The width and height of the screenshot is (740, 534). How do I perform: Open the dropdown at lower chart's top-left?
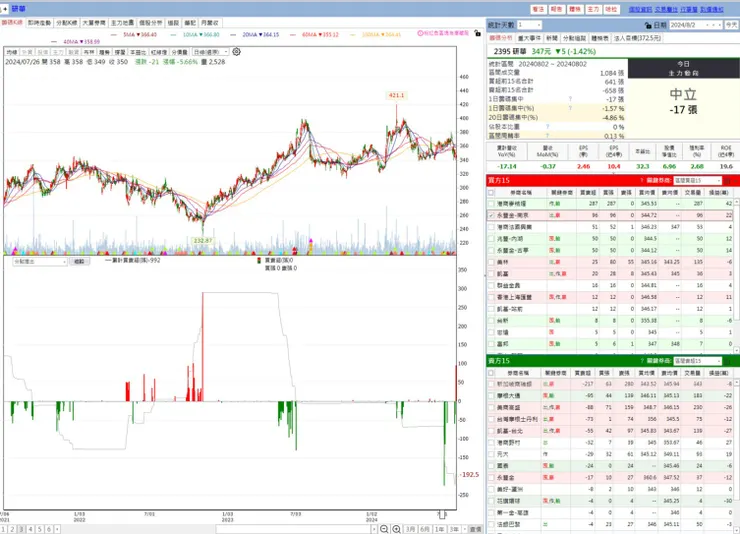pos(40,261)
